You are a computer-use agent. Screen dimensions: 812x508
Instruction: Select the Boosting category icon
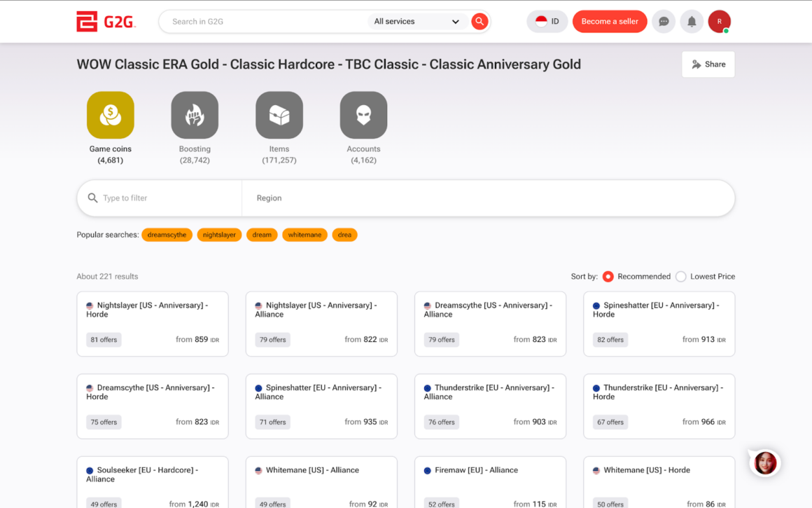coord(195,115)
